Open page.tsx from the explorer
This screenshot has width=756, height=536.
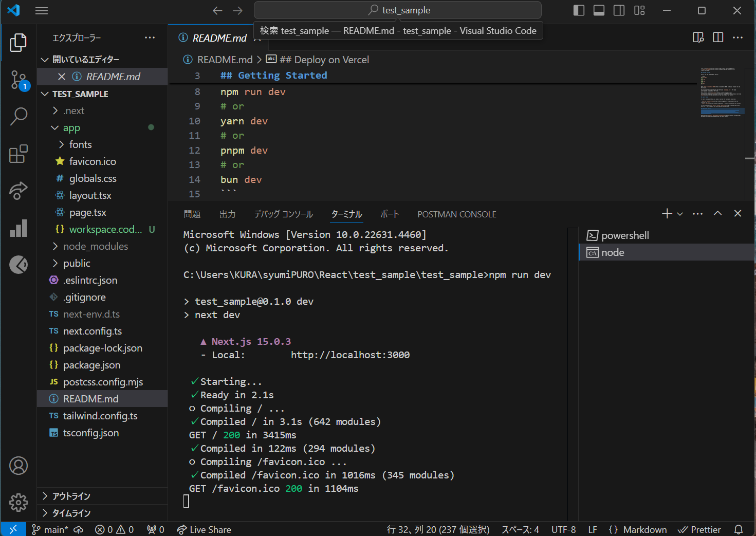point(103,213)
